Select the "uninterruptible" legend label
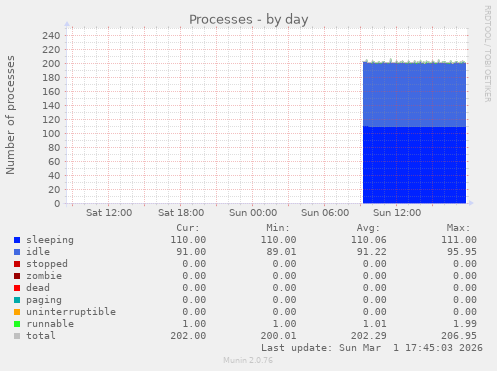The height and width of the screenshot is (371, 497). pyautogui.click(x=71, y=312)
